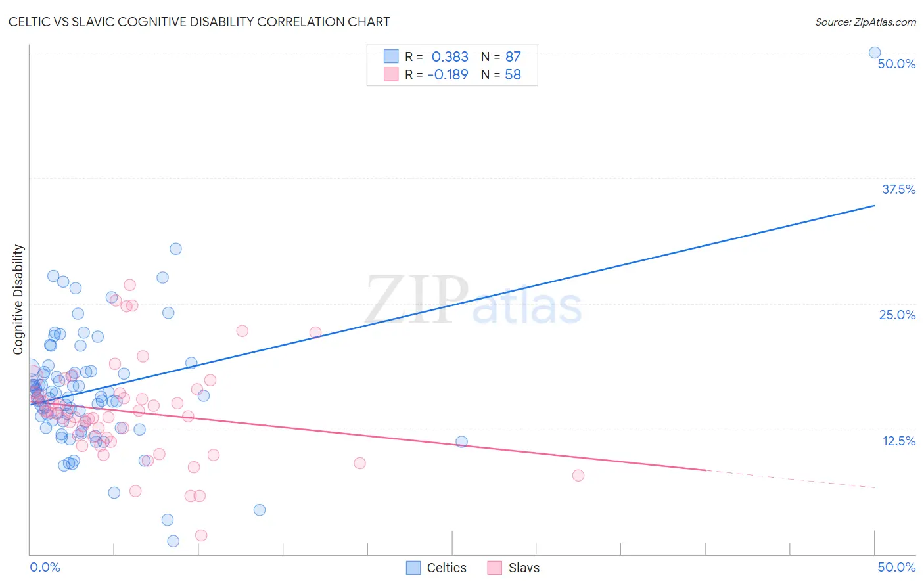
Task: Click the blue R = 0.383 stats swatch
Action: coord(391,56)
